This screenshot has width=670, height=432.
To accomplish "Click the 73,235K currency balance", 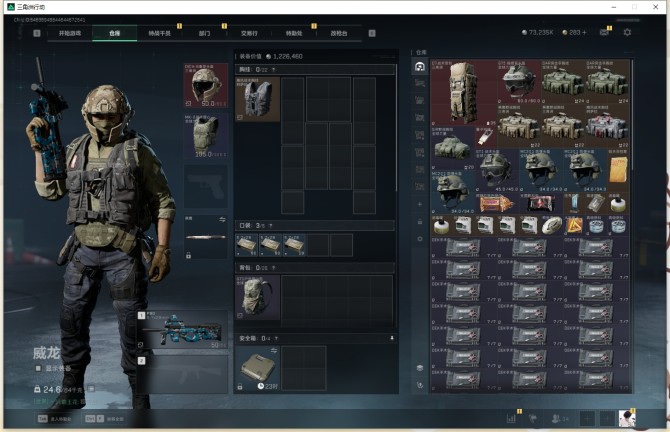I will click(538, 32).
